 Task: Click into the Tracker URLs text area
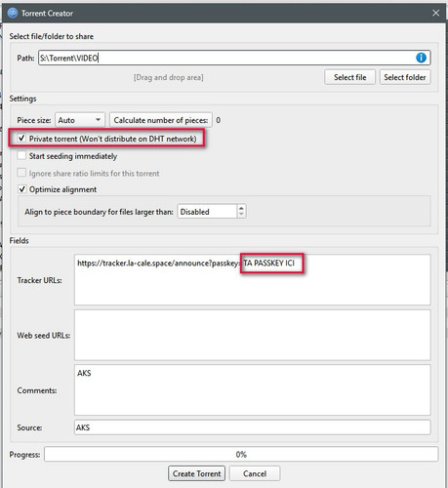(253, 280)
